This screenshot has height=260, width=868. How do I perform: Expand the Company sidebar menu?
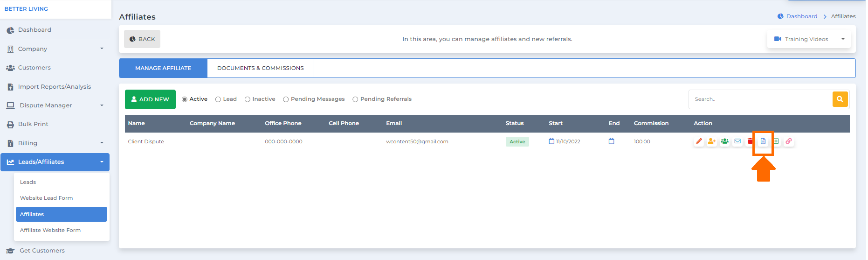[x=55, y=49]
